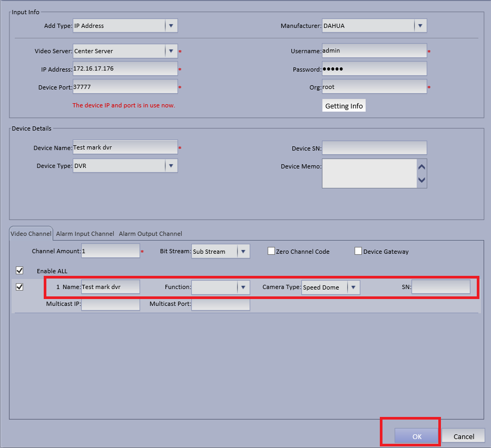Click the Cancel button

click(464, 436)
